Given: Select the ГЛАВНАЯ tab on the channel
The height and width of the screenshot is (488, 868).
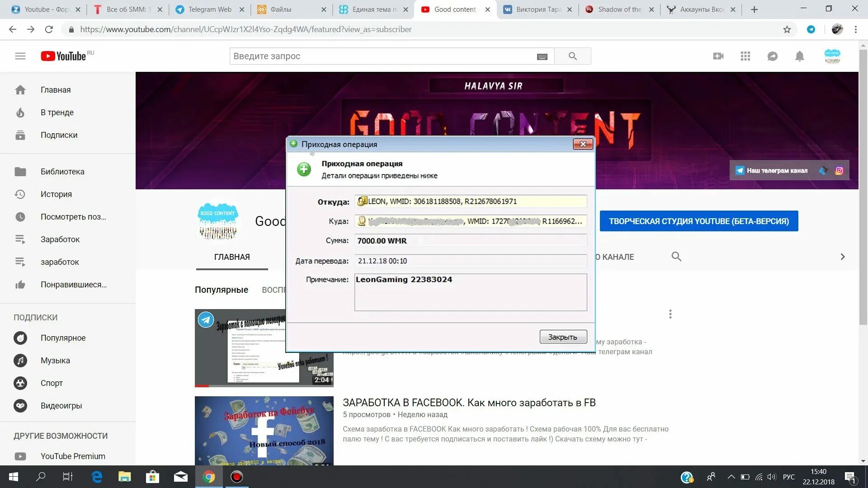Looking at the screenshot, I should [231, 257].
